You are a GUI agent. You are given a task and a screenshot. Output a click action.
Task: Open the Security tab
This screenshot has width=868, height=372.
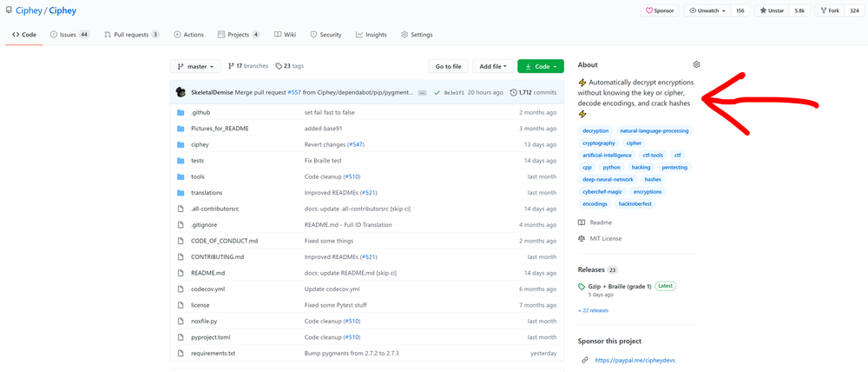[x=326, y=35]
